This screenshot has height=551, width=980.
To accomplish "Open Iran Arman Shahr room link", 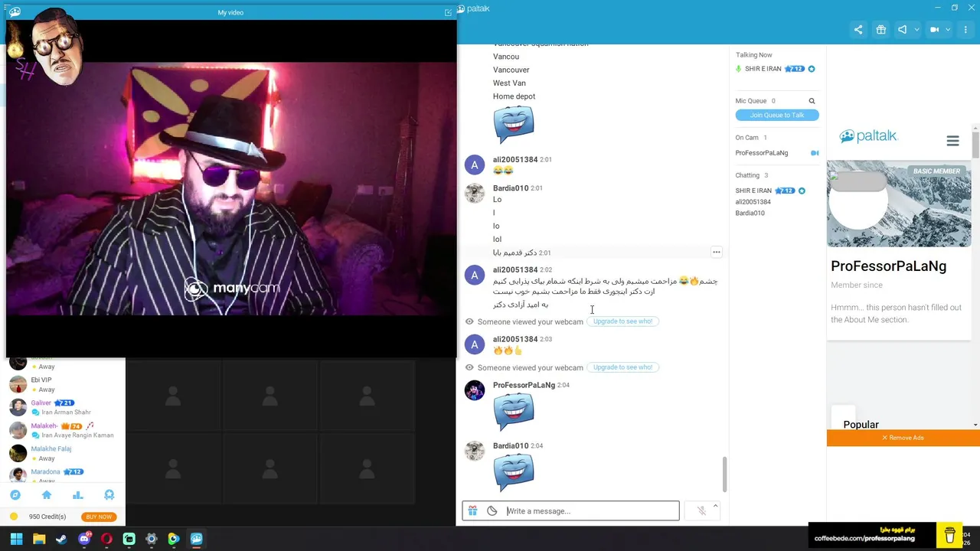I will point(66,412).
